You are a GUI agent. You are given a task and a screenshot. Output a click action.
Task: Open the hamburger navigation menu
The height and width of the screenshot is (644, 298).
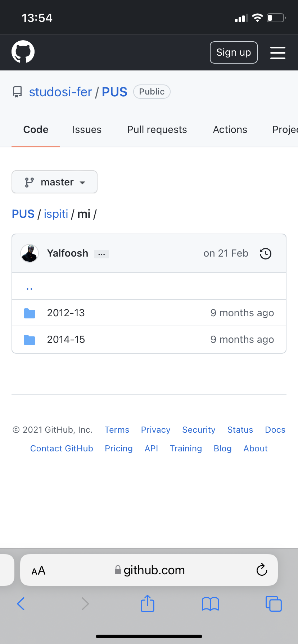tap(278, 52)
